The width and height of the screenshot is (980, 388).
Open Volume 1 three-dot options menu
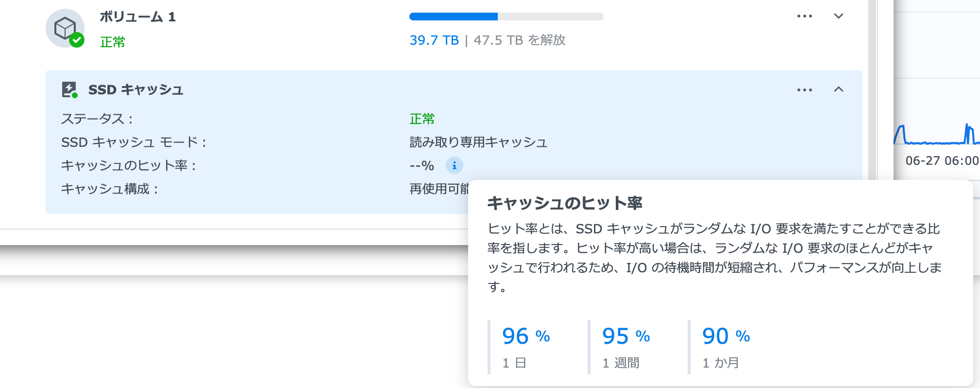click(x=804, y=17)
